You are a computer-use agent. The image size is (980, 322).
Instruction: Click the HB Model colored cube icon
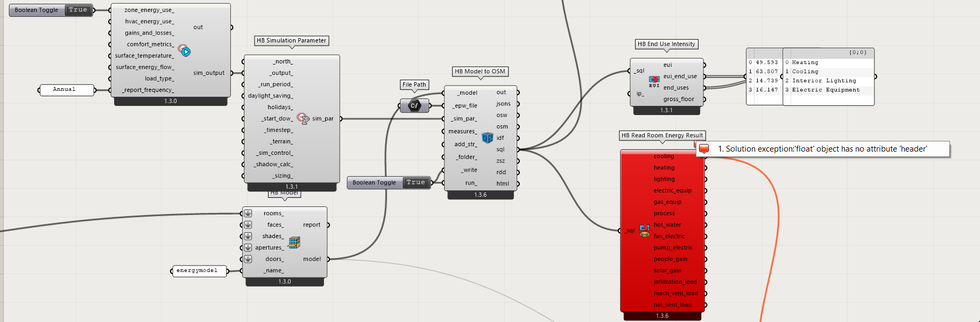point(294,242)
